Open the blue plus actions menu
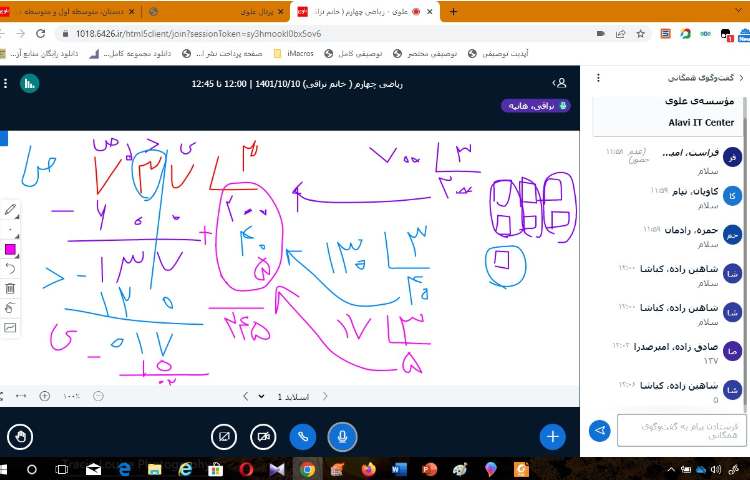 pos(552,436)
